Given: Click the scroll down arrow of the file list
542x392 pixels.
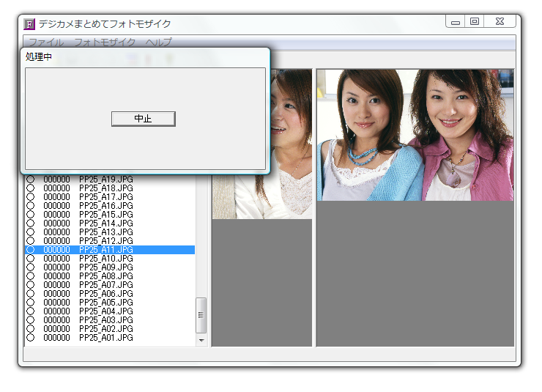Looking at the screenshot, I should (x=201, y=341).
